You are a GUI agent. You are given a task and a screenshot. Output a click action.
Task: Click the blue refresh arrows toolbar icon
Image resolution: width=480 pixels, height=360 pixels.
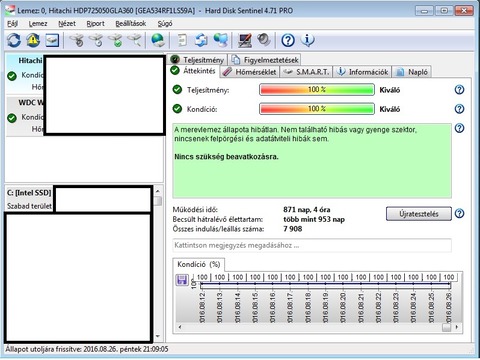tap(14, 40)
